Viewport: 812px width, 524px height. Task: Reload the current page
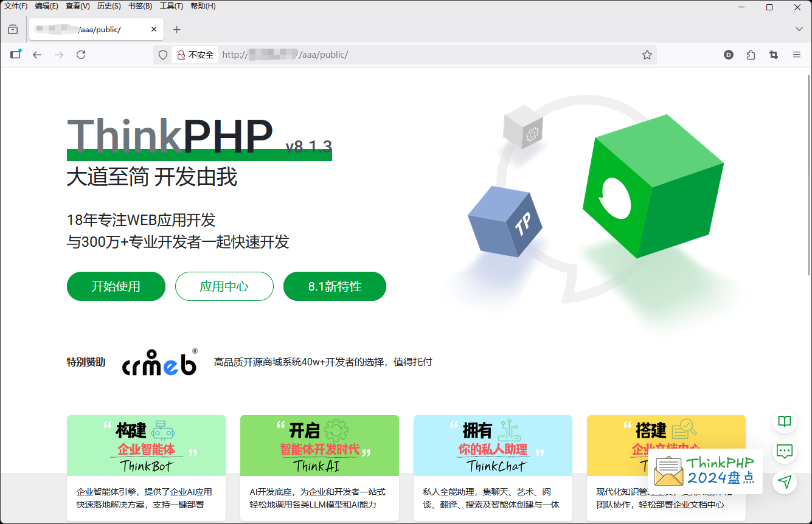point(81,55)
